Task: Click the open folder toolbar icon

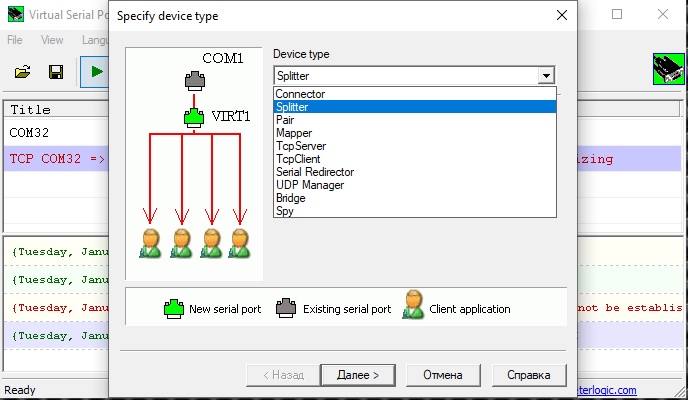Action: 22,72
